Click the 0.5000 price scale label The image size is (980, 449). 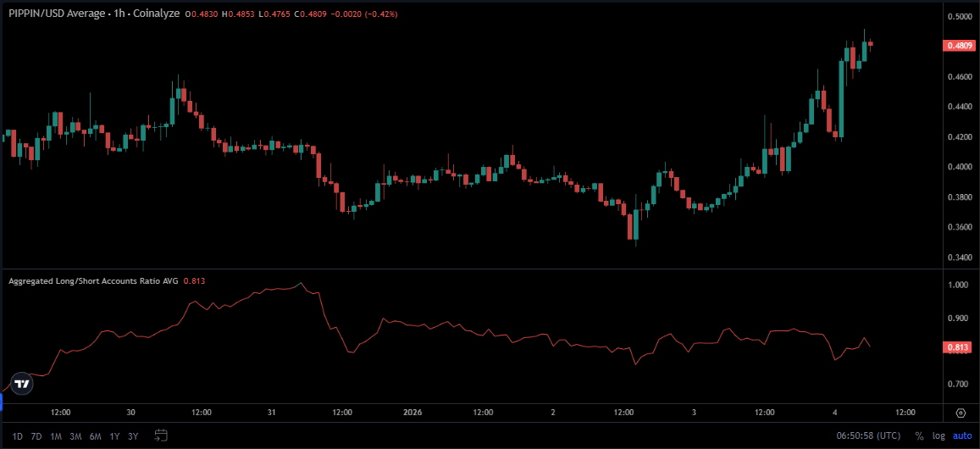[x=960, y=17]
